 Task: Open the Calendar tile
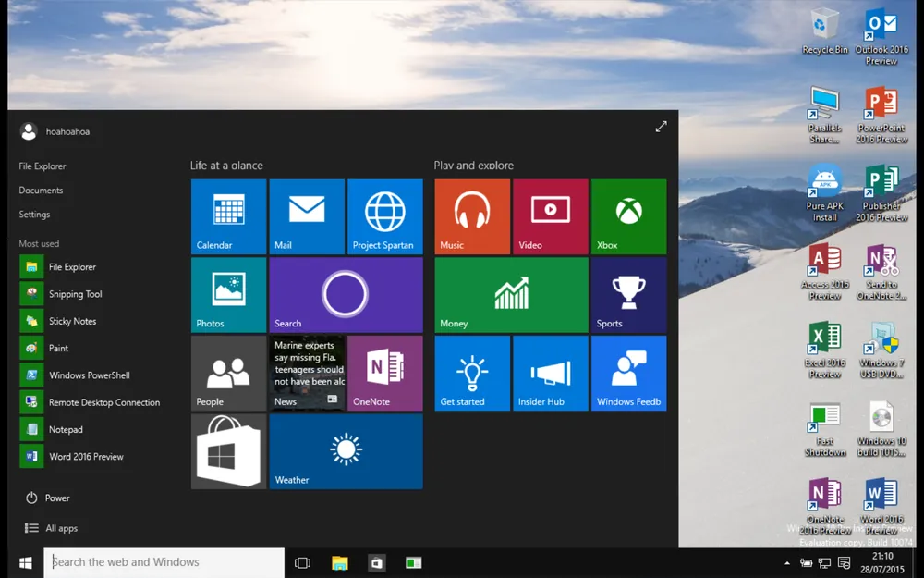(x=228, y=216)
